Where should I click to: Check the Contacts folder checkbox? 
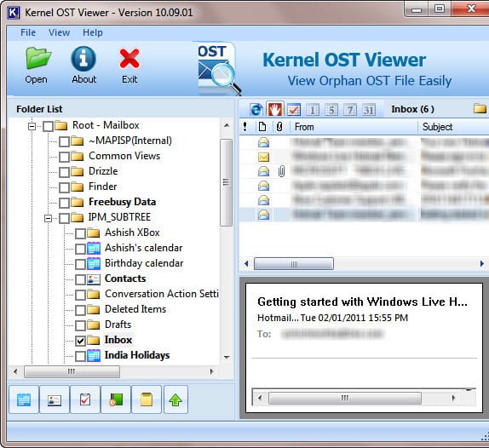[80, 279]
